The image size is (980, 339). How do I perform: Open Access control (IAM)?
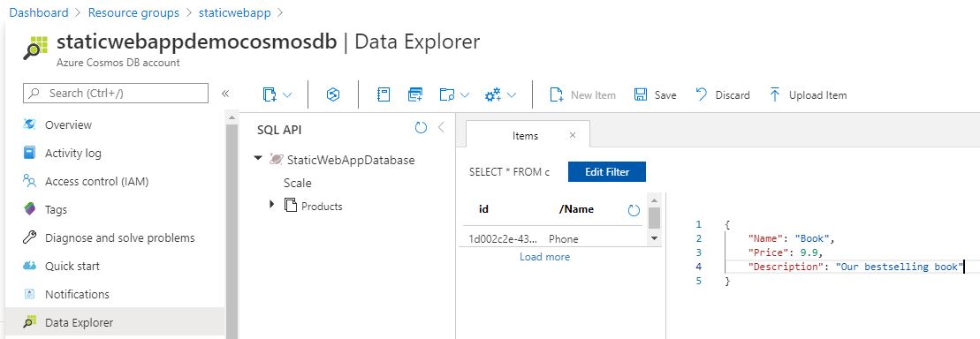coord(97,182)
